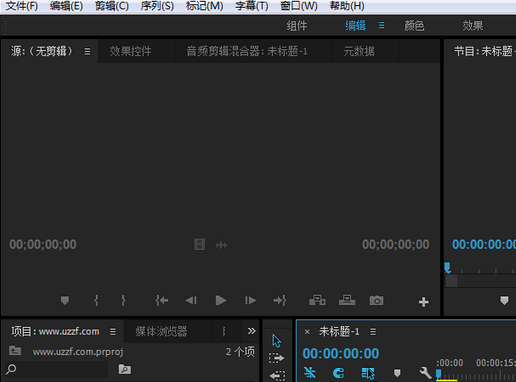Screen dimensions: 516x382
Task: Open the 未标题-1 timeline panel menu
Action: tap(373, 332)
